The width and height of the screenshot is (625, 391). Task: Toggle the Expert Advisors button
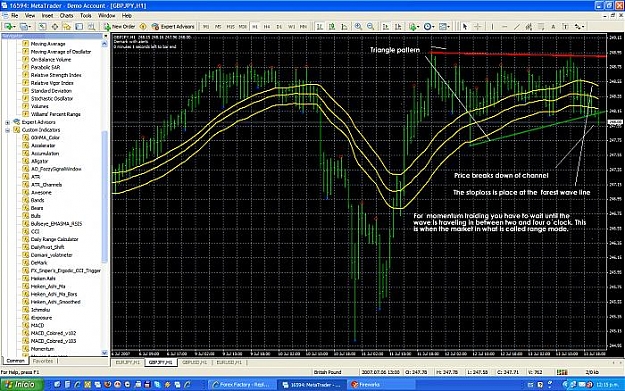tap(173, 27)
